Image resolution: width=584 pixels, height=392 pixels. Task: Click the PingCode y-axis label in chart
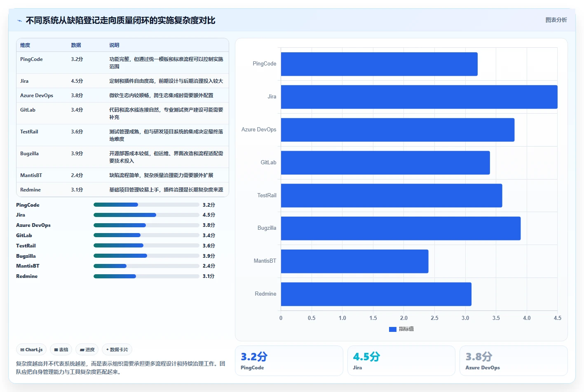[x=264, y=64]
